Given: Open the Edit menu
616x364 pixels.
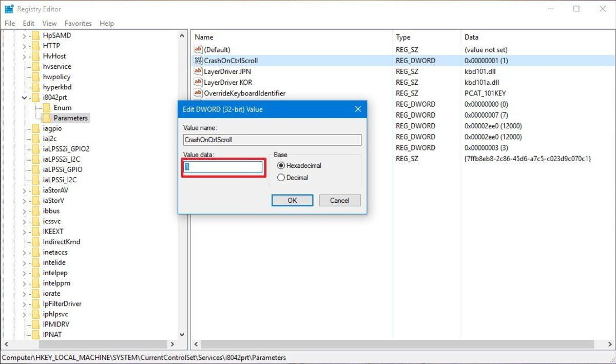Looking at the screenshot, I should [x=28, y=23].
